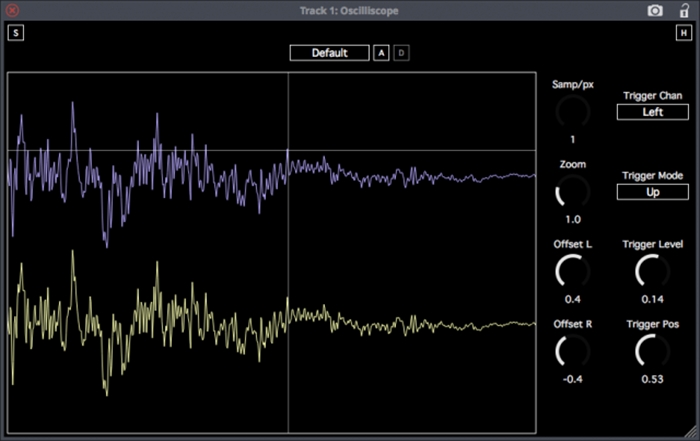Click the S button at top left
Screen dimensions: 700x441
[16, 33]
